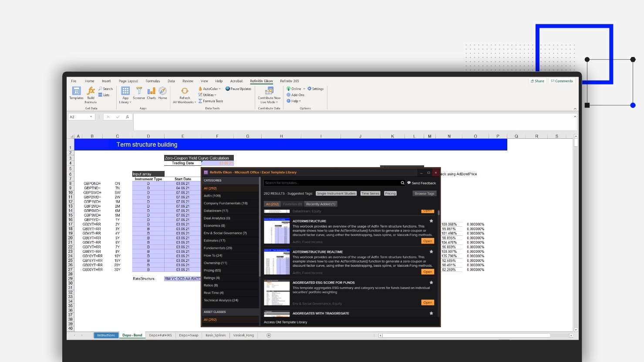Open the AGGREGATED ESG SCORE template

(428, 302)
